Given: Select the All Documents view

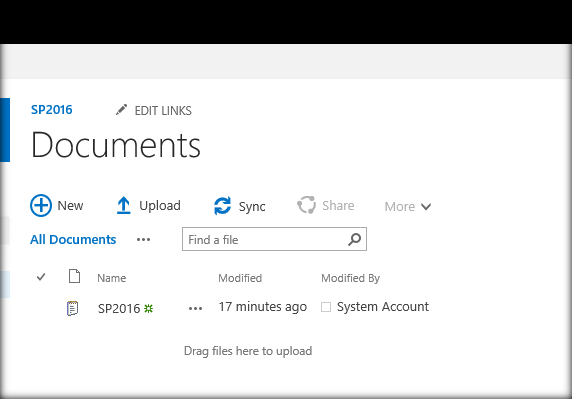Looking at the screenshot, I should pyautogui.click(x=73, y=240).
